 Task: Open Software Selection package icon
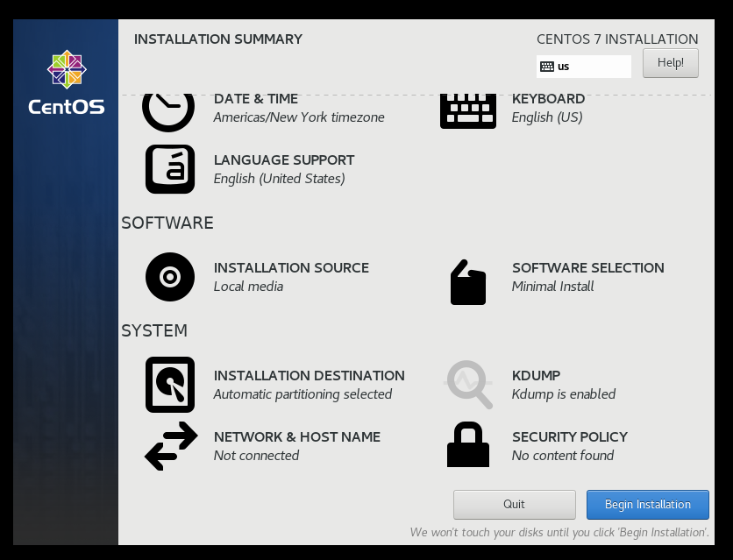(x=468, y=282)
